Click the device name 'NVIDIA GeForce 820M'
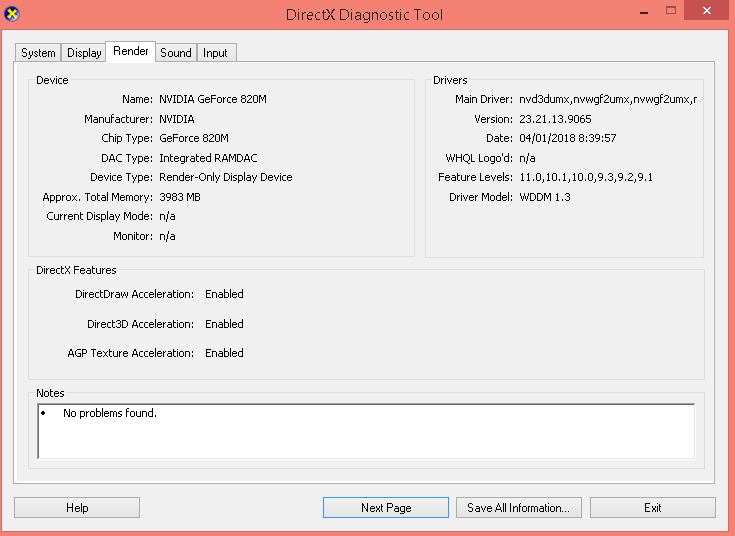The width and height of the screenshot is (735, 536). (213, 99)
